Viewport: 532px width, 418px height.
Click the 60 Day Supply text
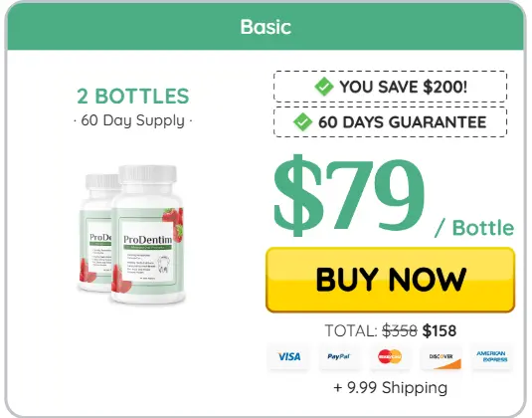point(133,120)
